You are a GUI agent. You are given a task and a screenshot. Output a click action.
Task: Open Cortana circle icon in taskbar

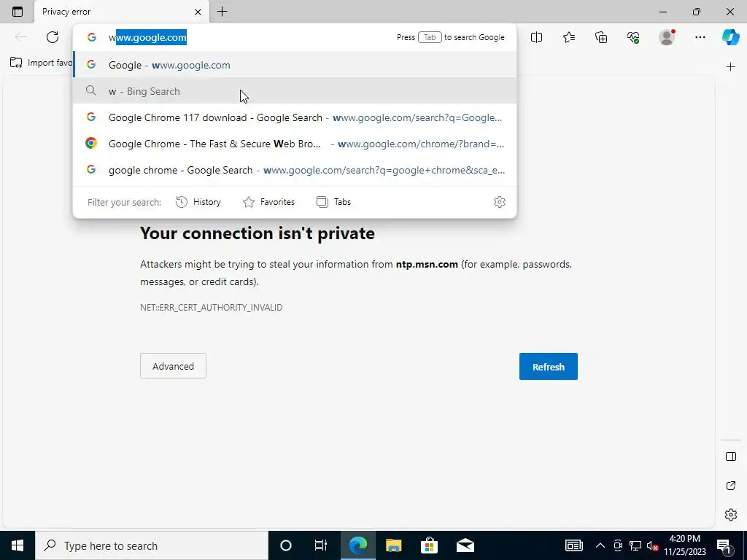pyautogui.click(x=285, y=545)
